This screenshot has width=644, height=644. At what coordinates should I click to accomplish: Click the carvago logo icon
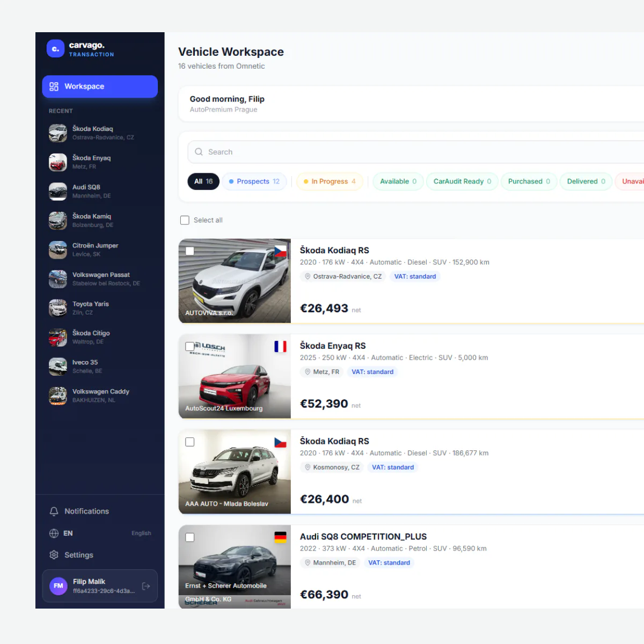coord(55,49)
